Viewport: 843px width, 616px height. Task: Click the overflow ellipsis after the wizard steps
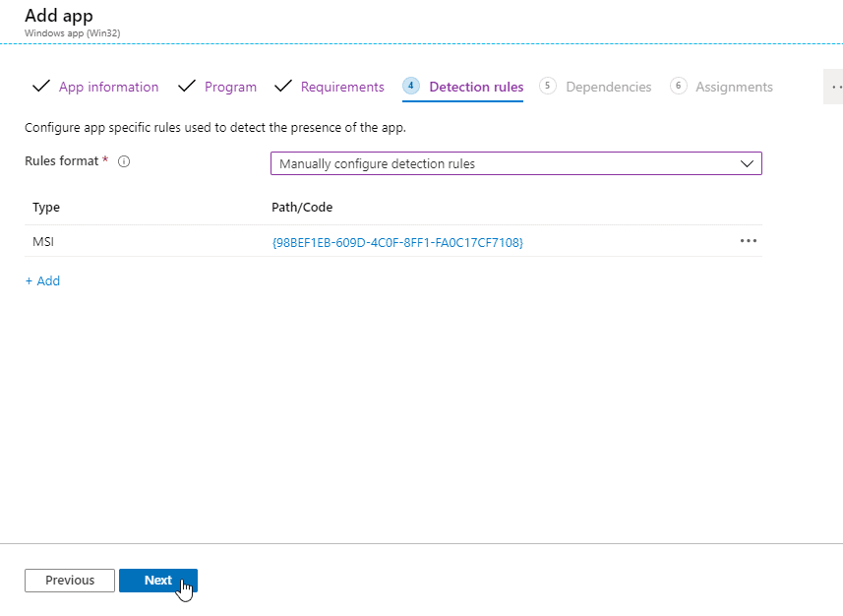tap(835, 87)
